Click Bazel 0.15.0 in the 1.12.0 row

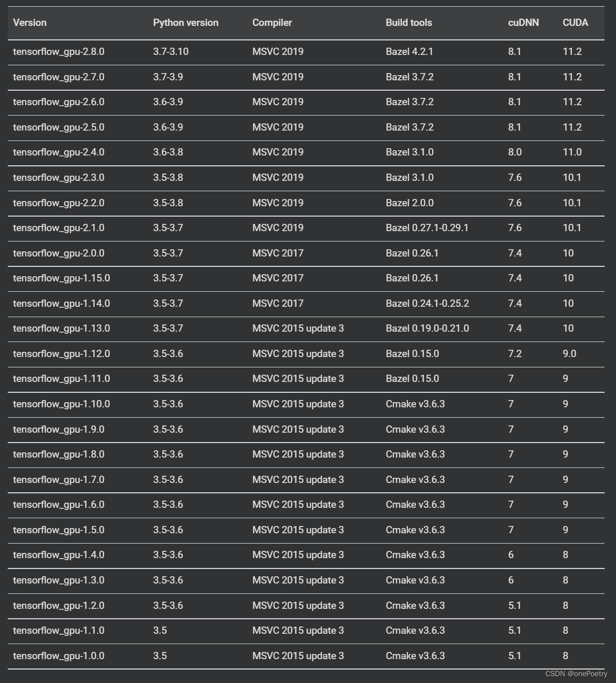[x=412, y=354]
